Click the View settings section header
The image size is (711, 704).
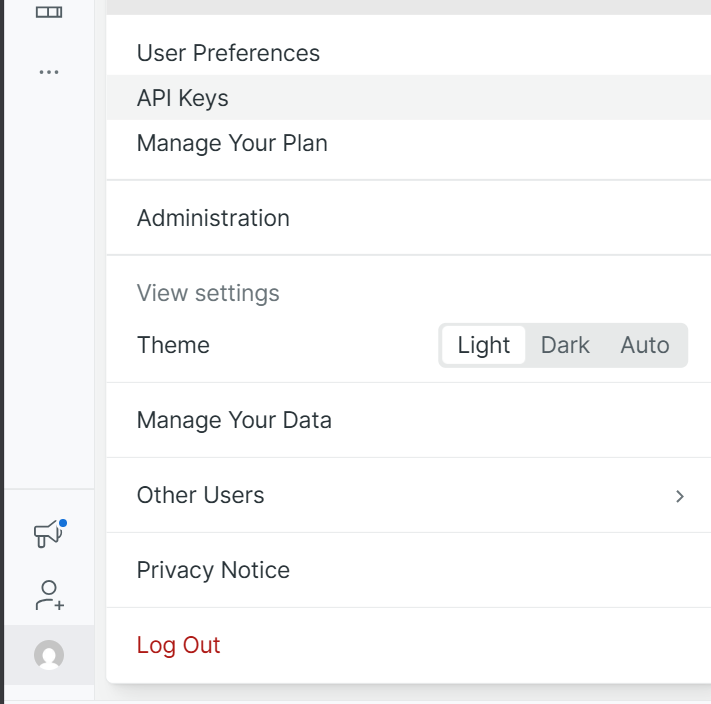[x=208, y=293]
